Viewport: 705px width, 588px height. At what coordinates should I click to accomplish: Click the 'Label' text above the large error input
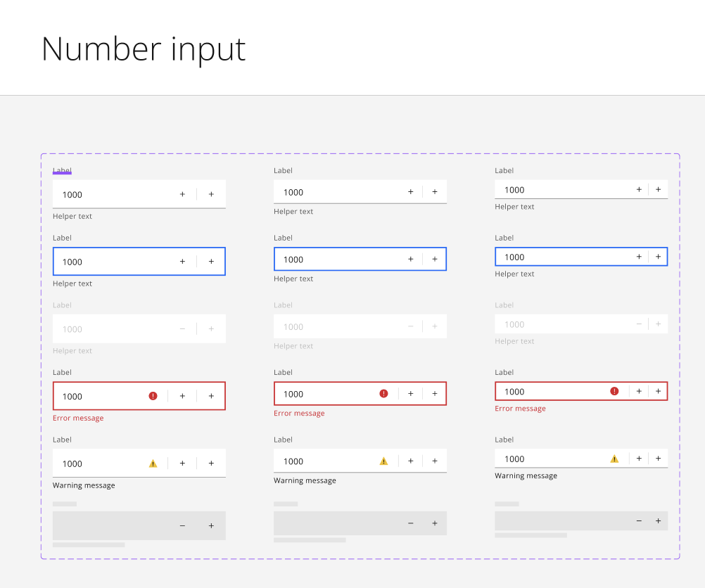[62, 372]
